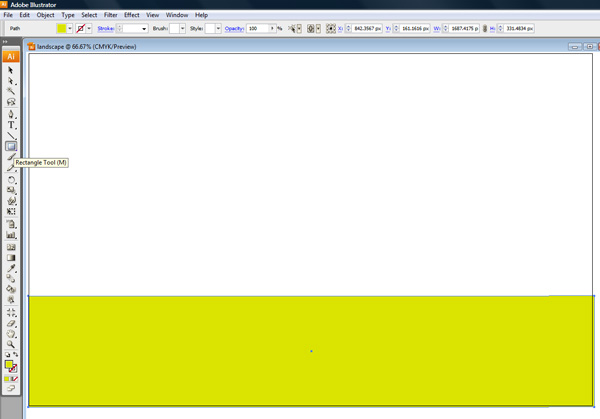The height and width of the screenshot is (419, 600).
Task: Pick the Live Paint Bucket tool
Action: 11,289
